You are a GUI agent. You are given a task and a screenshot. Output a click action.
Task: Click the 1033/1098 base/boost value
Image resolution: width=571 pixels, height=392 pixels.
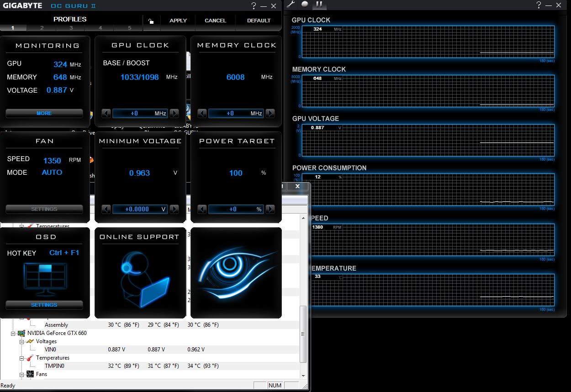coord(140,77)
